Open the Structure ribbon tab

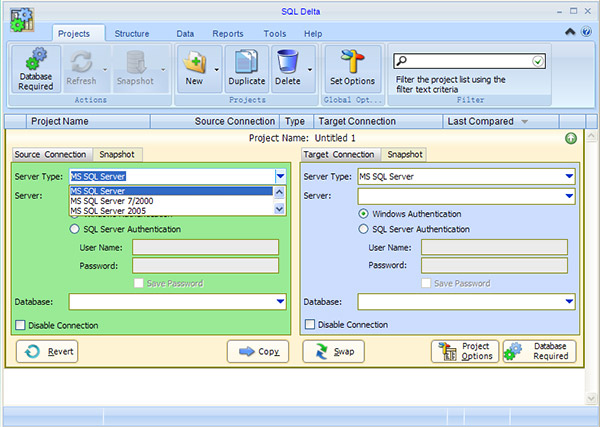point(132,34)
